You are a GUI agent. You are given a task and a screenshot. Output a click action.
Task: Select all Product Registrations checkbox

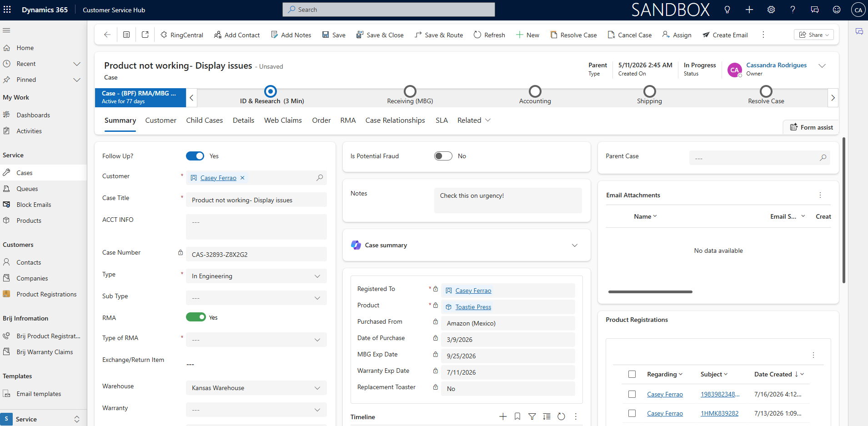tap(632, 374)
